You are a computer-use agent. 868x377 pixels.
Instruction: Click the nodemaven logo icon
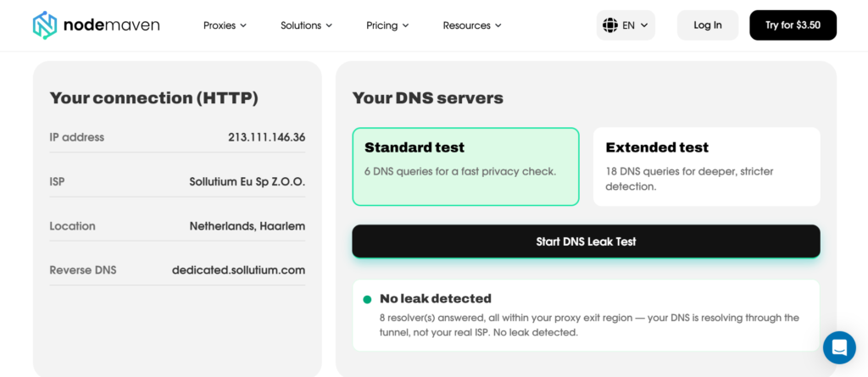tap(45, 25)
